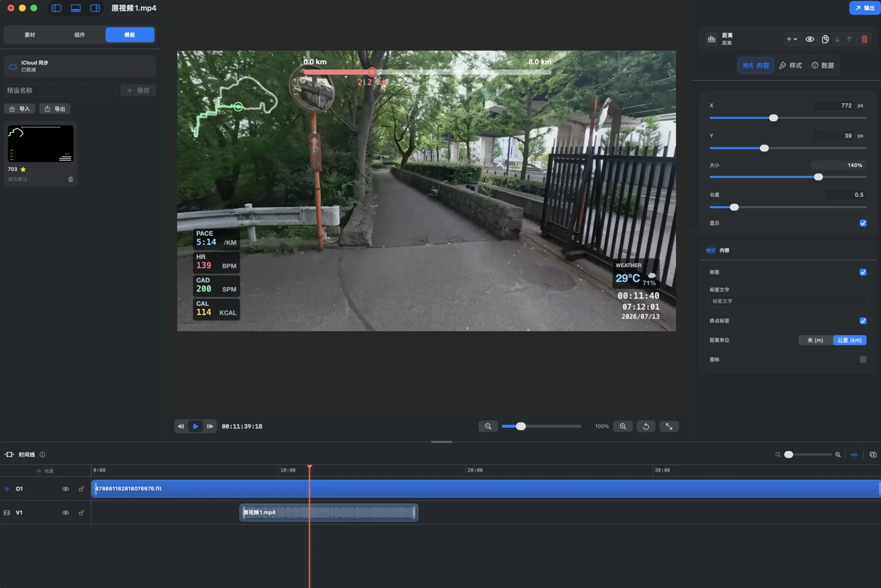Click the 导入 import button
This screenshot has width=881, height=588.
[x=20, y=109]
